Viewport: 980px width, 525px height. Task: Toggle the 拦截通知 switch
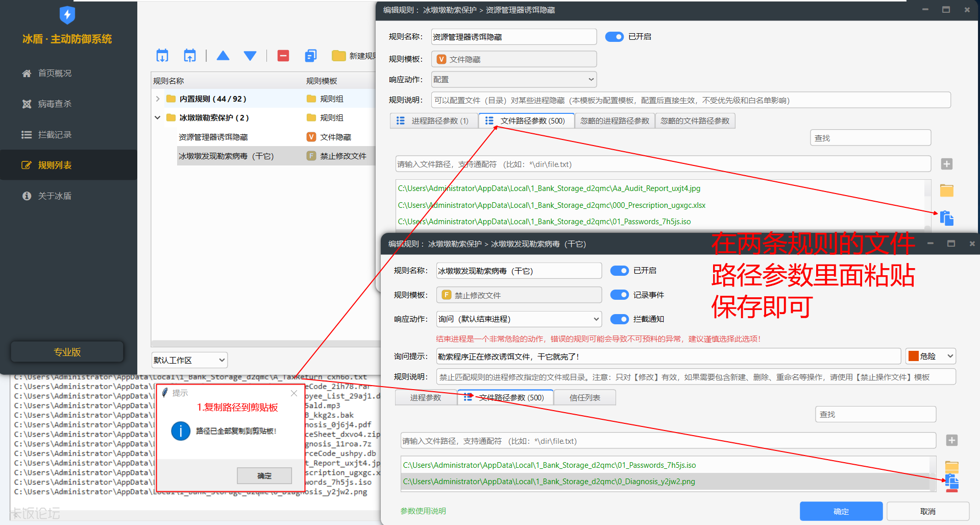click(x=619, y=319)
